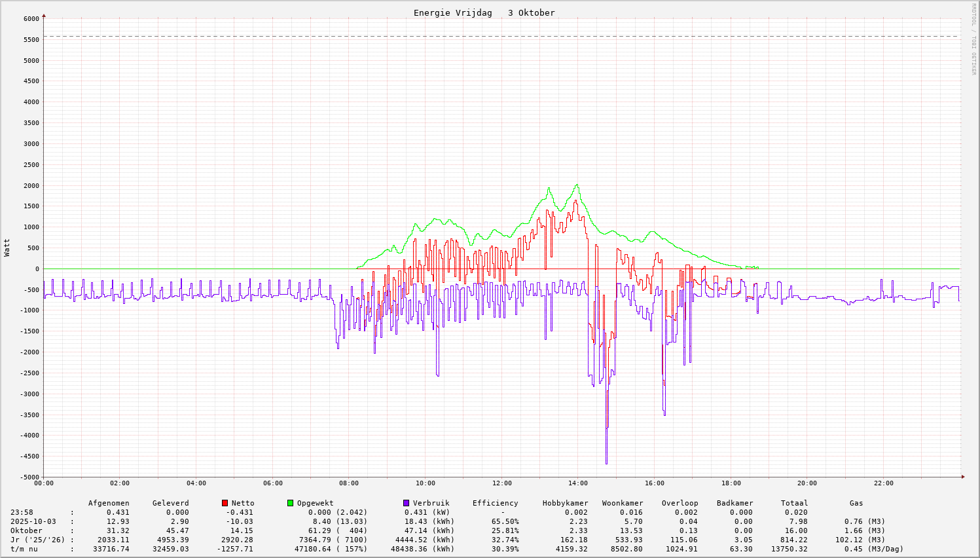Select the 08:00 time axis label
The height and width of the screenshot is (558, 980).
point(349,483)
